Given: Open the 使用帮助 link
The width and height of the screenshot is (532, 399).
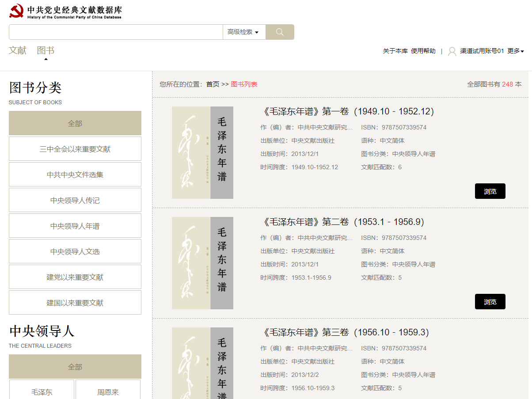Looking at the screenshot, I should click(x=423, y=51).
